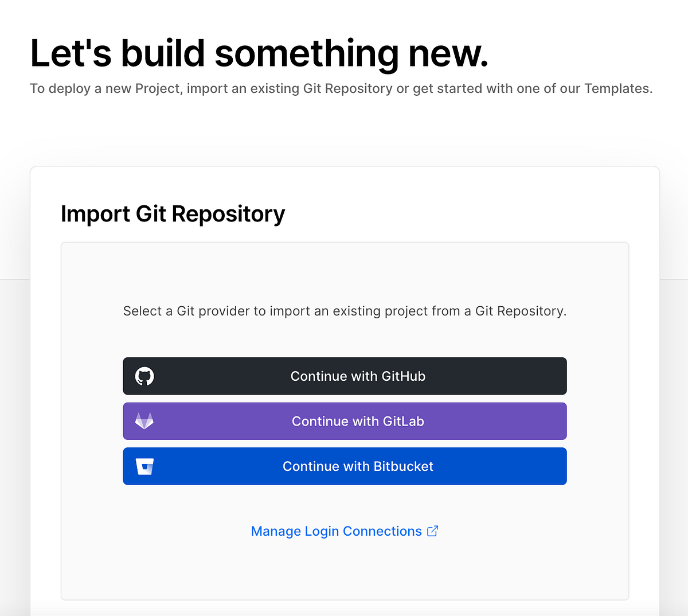Image resolution: width=688 pixels, height=616 pixels.
Task: Click the Continue with GitHub button label text
Action: 358,376
